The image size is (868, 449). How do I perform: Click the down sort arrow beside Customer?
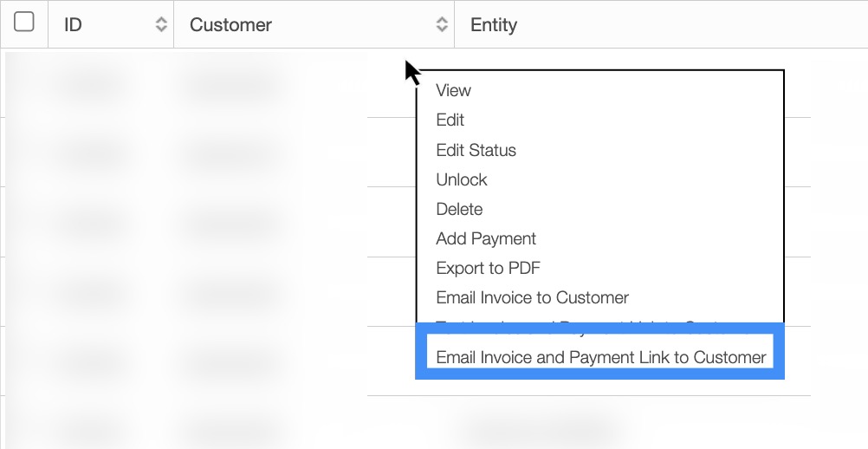442,29
